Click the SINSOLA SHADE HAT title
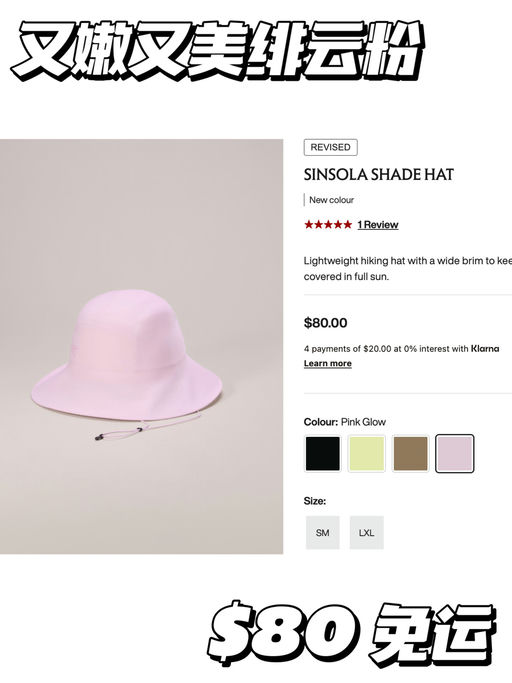This screenshot has height=683, width=512. pos(378,175)
